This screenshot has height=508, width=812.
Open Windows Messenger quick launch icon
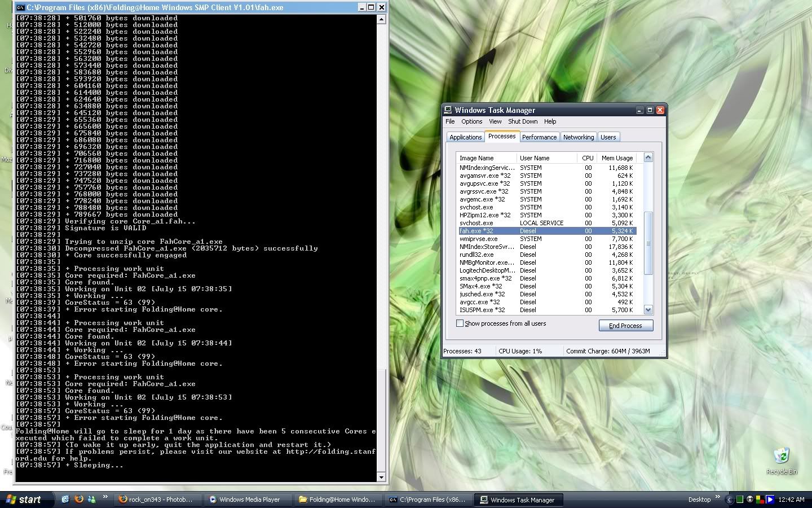(x=92, y=500)
